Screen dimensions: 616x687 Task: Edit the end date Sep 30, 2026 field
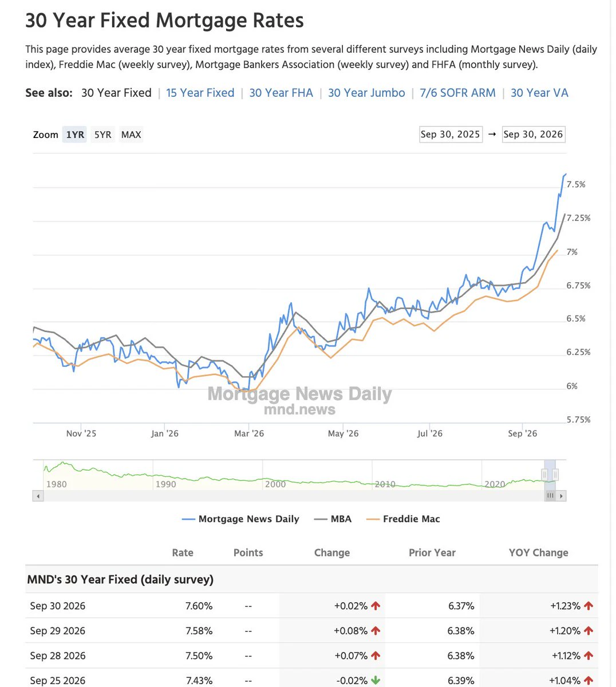tap(534, 135)
